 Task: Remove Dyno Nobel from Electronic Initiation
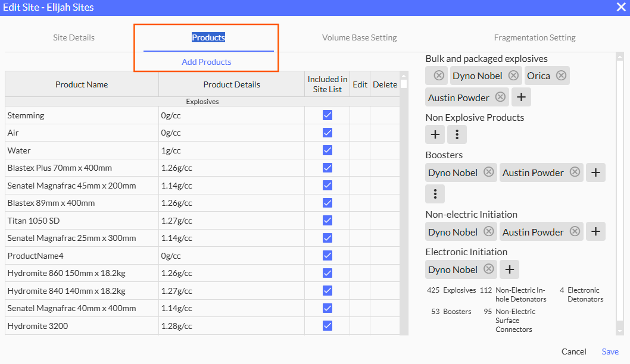point(489,269)
